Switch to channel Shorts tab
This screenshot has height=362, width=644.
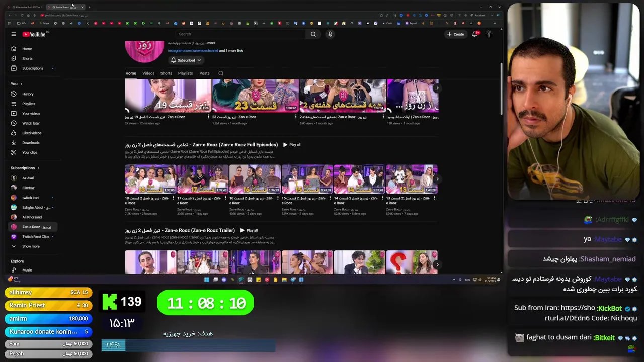click(x=166, y=73)
